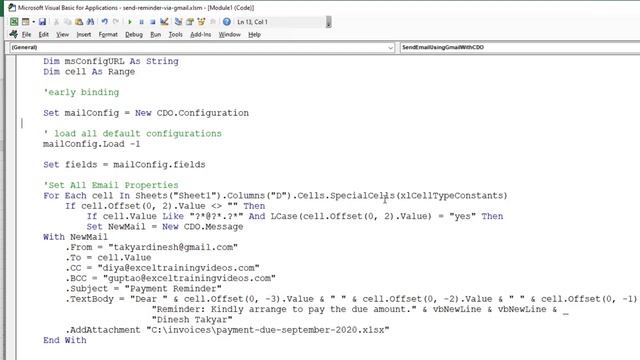Click the "Dinesh Takyar" string line
Viewport: 640px width, 360px height.
(192, 320)
